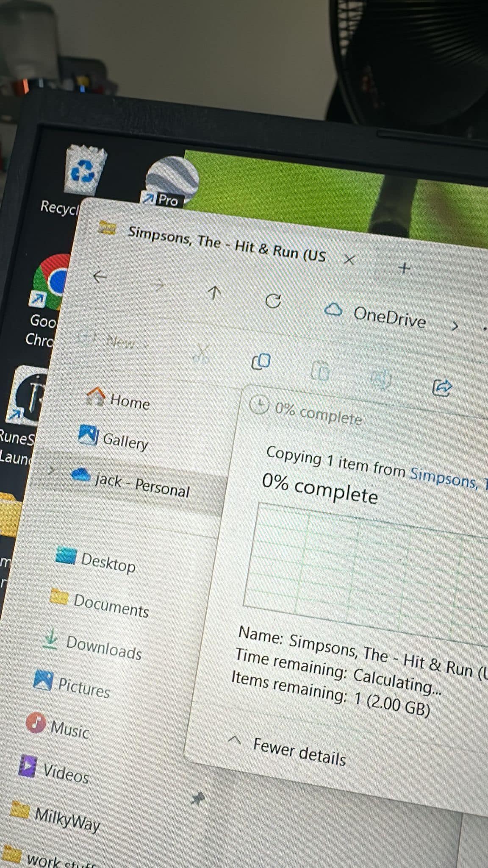The width and height of the screenshot is (488, 868).
Task: Go up one folder level
Action: pyautogui.click(x=214, y=292)
